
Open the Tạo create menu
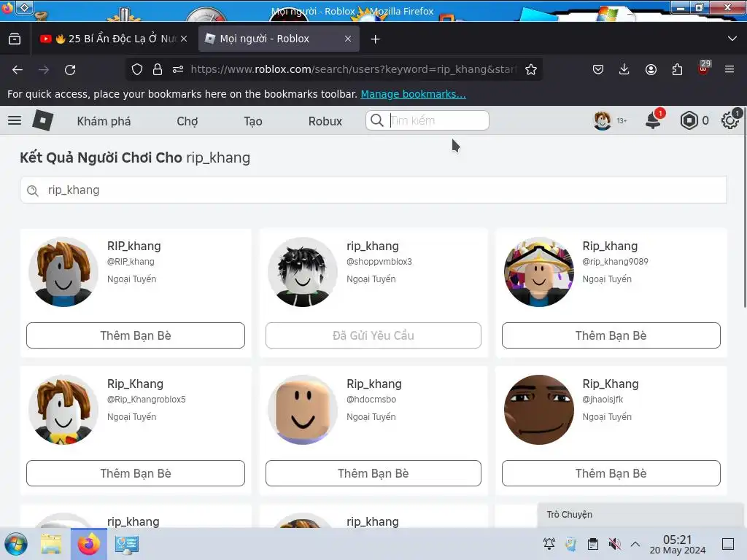pyautogui.click(x=253, y=122)
